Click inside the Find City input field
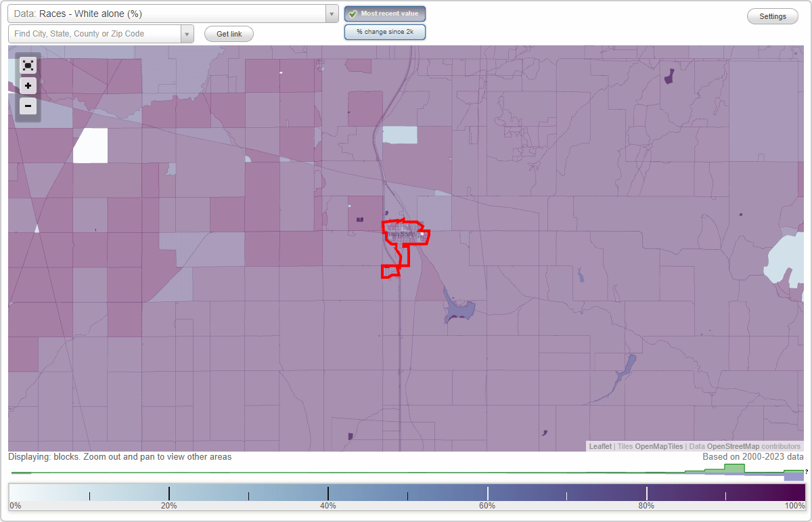The image size is (812, 522). (88, 33)
